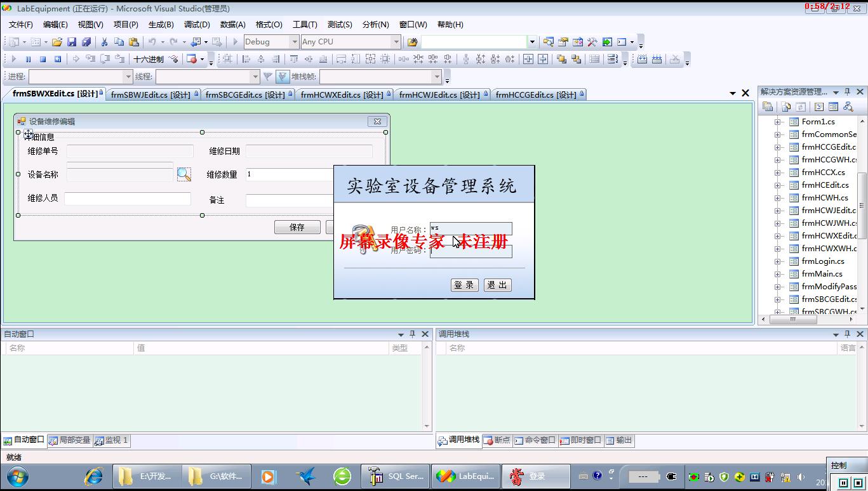Click the Send to Back layout icon
The height and width of the screenshot is (491, 868).
tap(576, 59)
